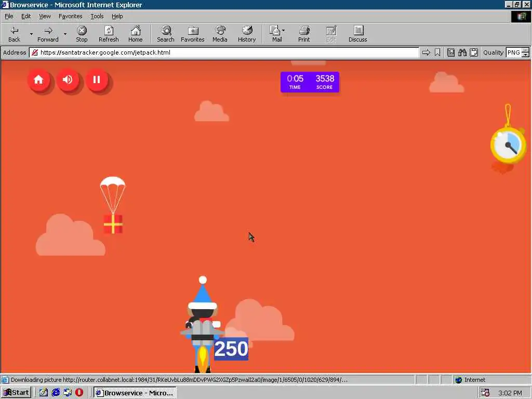Click the binoculars find icon

click(x=462, y=52)
